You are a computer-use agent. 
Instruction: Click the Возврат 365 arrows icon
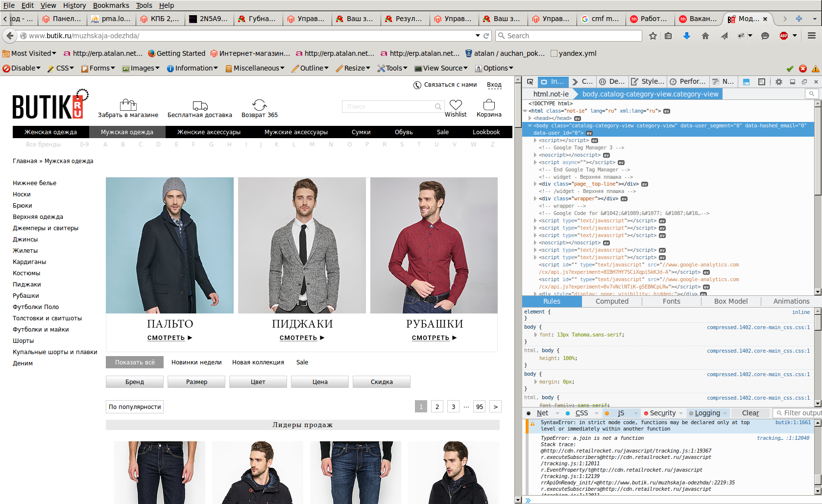[x=260, y=104]
